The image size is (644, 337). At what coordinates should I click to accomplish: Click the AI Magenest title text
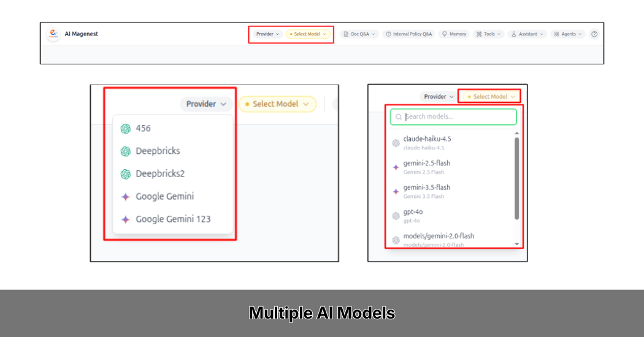82,34
